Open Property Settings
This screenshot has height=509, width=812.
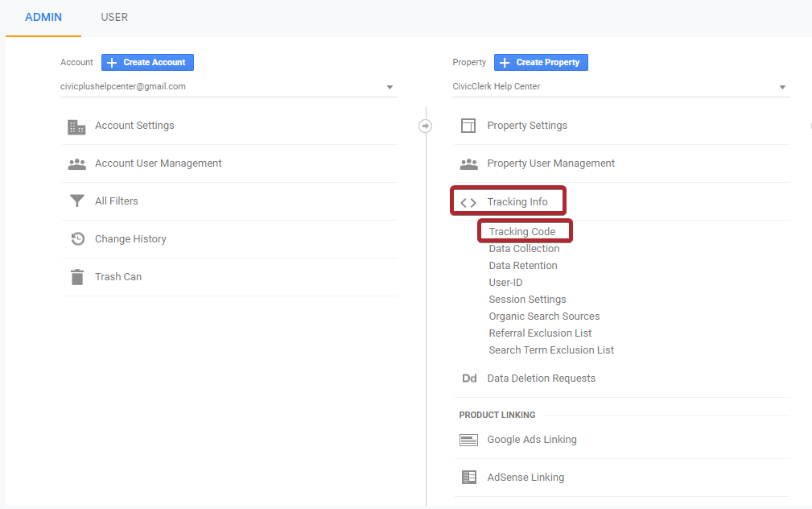tap(527, 126)
